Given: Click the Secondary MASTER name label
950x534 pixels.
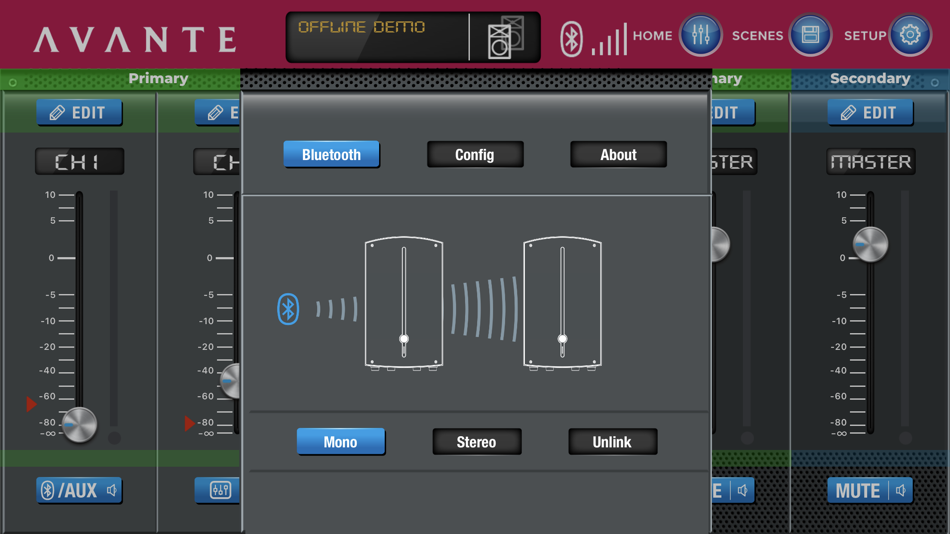Looking at the screenshot, I should click(x=871, y=162).
